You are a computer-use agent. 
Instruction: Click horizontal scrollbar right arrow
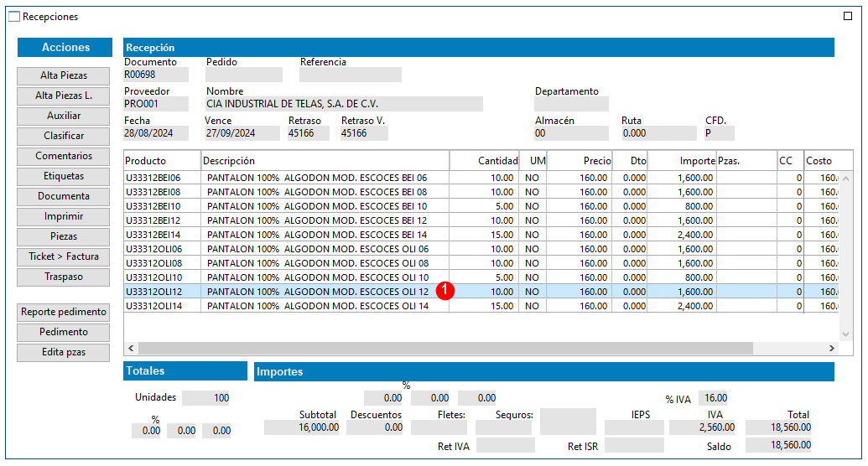(x=831, y=348)
